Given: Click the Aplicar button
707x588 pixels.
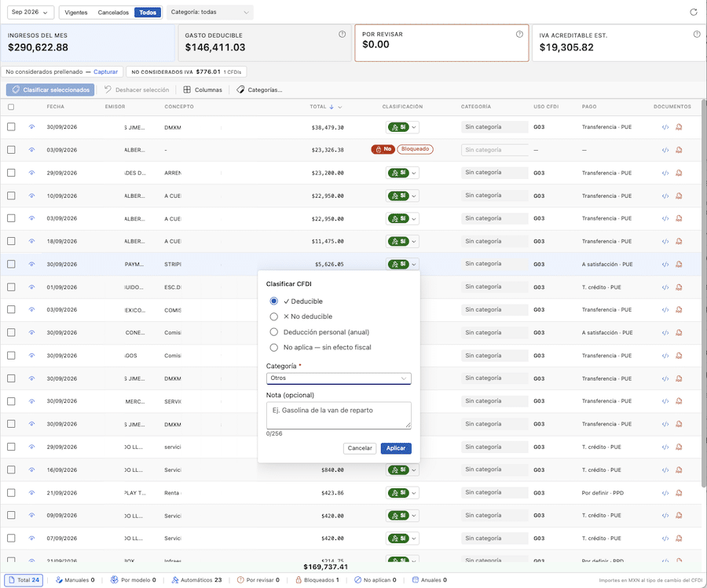Looking at the screenshot, I should pos(396,448).
